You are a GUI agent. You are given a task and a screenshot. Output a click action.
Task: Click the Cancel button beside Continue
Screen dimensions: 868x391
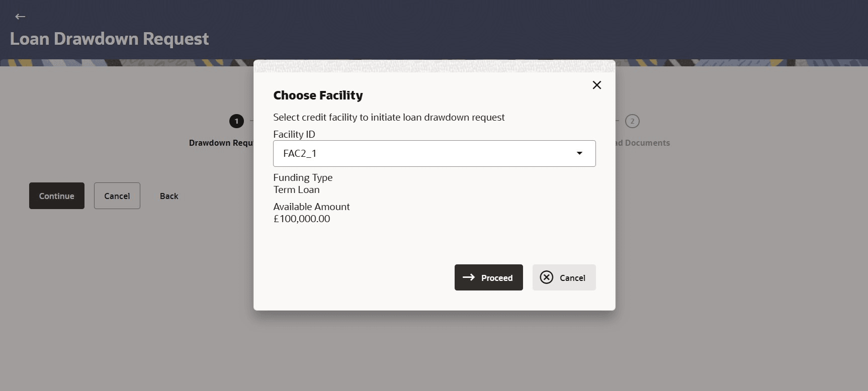pyautogui.click(x=117, y=196)
